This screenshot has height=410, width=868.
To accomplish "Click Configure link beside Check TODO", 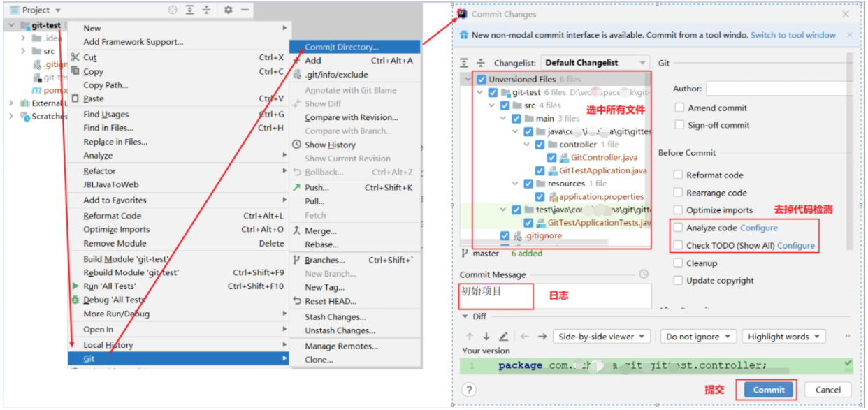I will pyautogui.click(x=796, y=245).
